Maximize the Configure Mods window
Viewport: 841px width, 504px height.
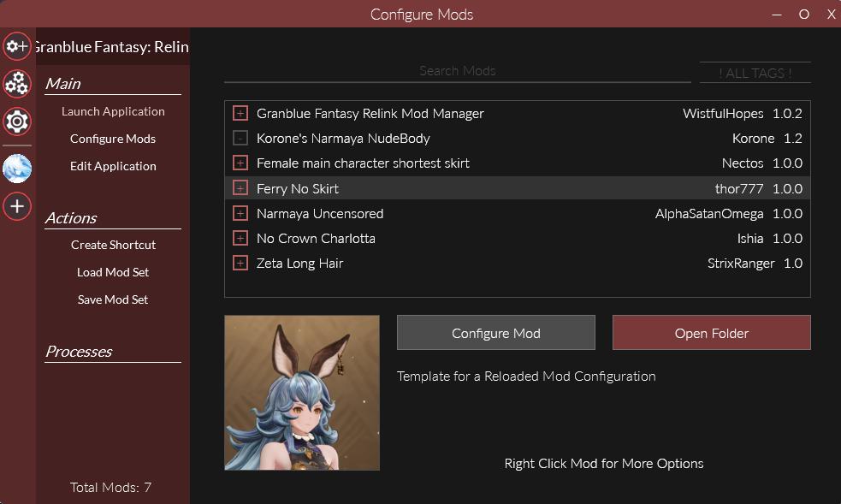(804, 15)
